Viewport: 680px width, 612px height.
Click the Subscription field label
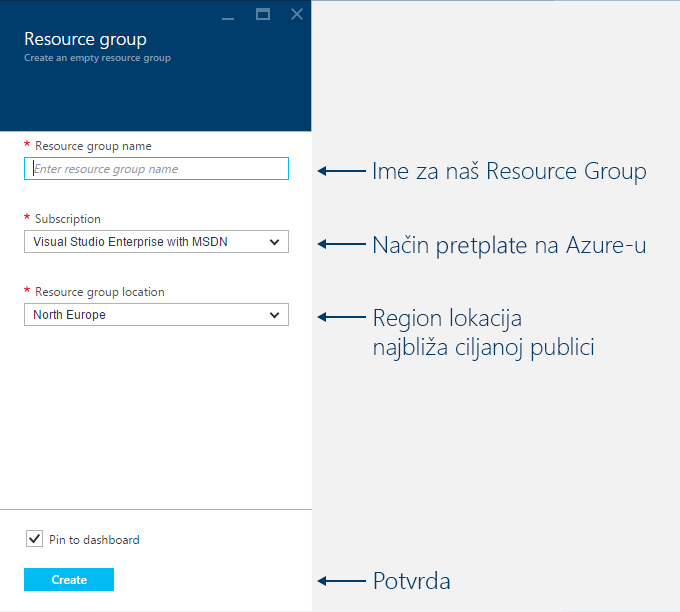pos(68,219)
